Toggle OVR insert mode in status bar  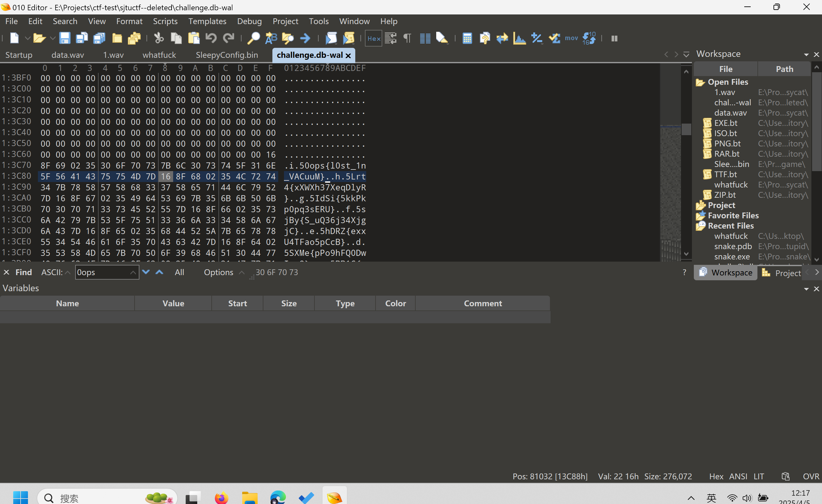coord(810,476)
